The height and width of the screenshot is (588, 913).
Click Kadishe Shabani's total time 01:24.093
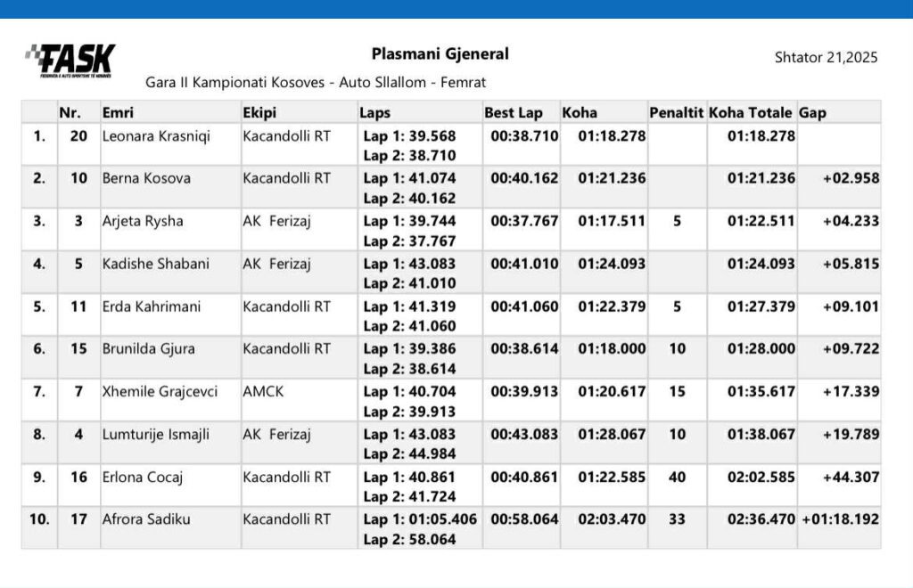click(x=761, y=264)
